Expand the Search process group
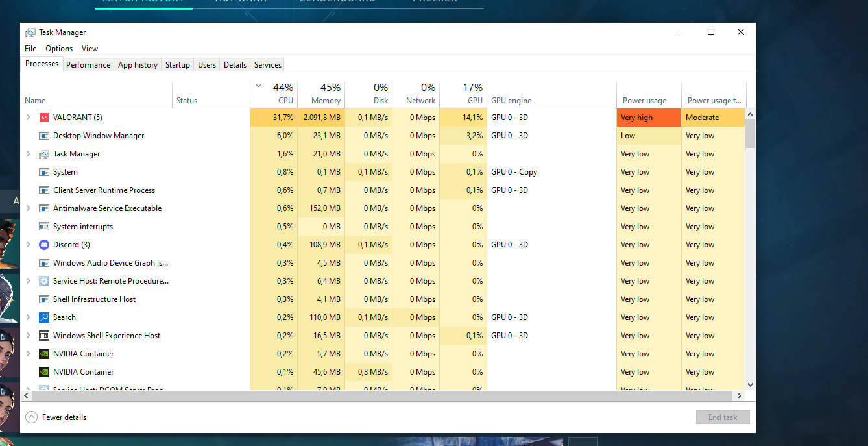 (28, 317)
